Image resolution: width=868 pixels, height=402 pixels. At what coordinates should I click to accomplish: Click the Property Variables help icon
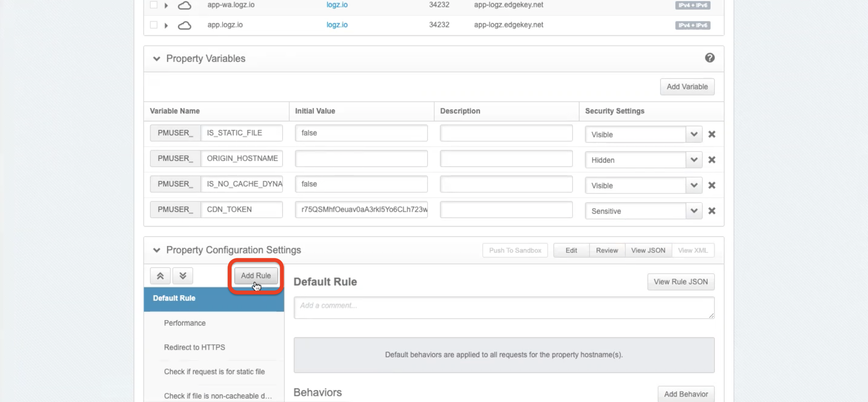pyautogui.click(x=710, y=58)
